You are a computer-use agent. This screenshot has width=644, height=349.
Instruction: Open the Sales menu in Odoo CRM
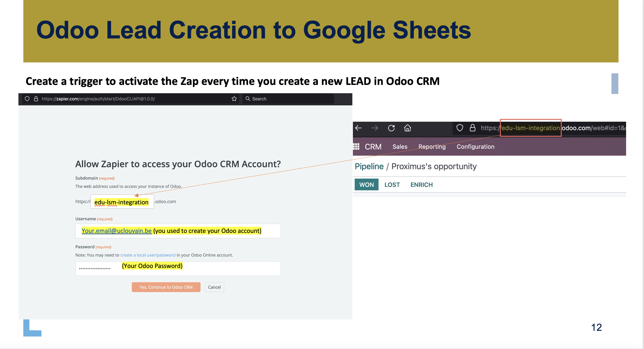[x=400, y=147]
